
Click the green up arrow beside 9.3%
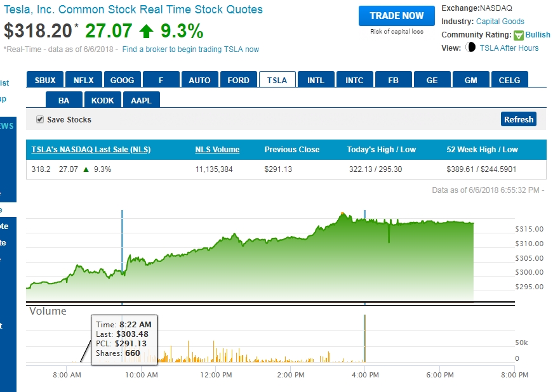click(x=147, y=31)
